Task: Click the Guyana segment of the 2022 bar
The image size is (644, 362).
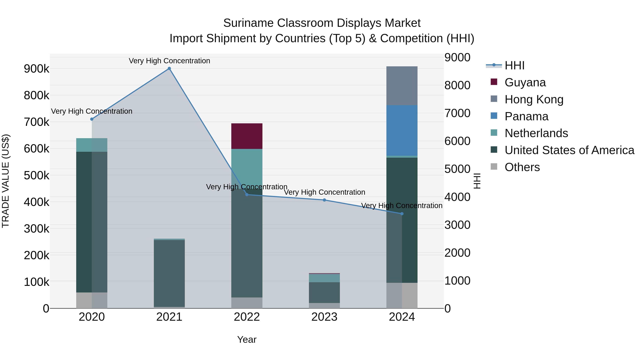Action: (x=247, y=136)
